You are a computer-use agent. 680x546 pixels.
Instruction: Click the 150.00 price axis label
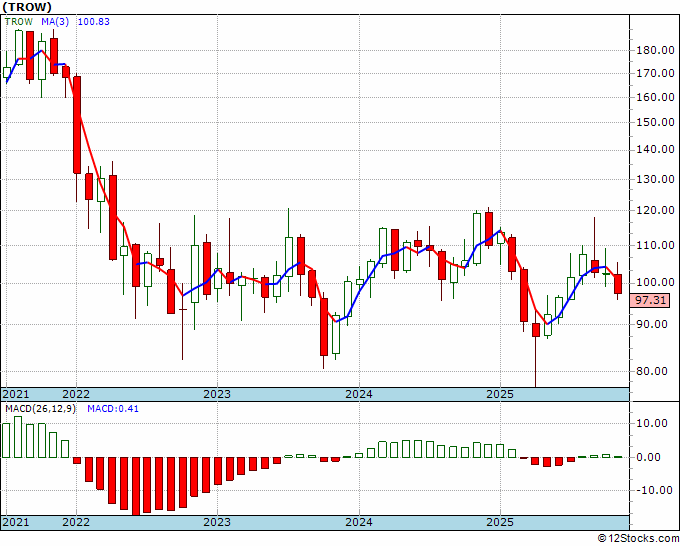tap(655, 122)
